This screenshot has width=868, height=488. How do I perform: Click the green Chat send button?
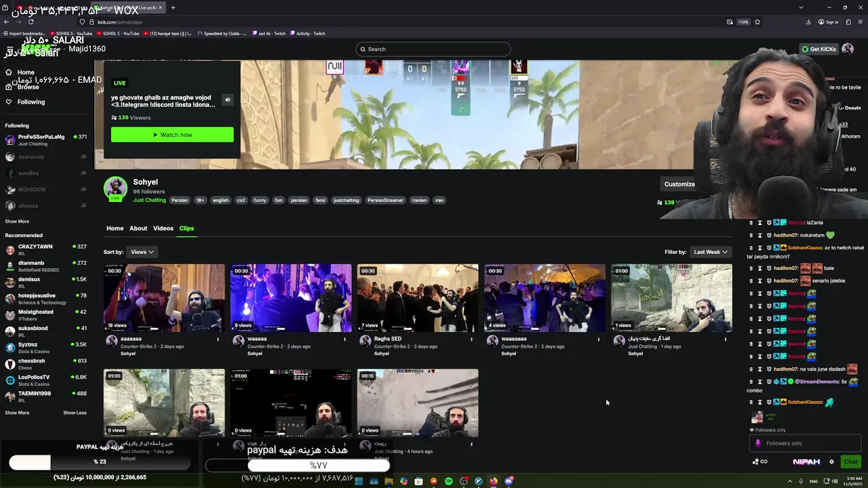coord(850,462)
